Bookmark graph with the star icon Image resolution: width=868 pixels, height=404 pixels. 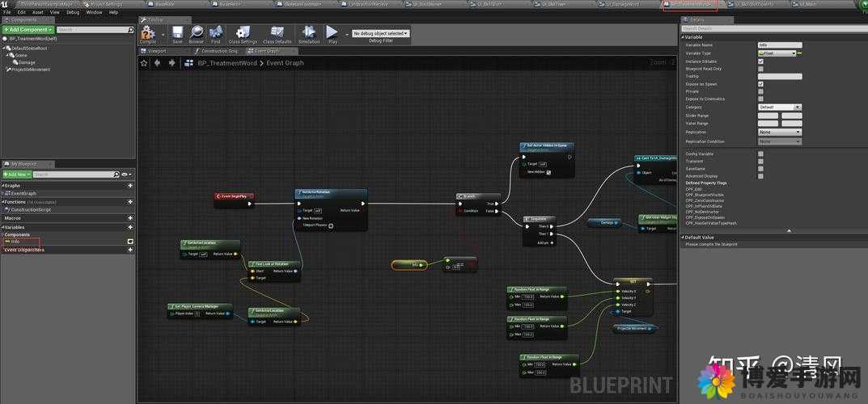coord(144,63)
